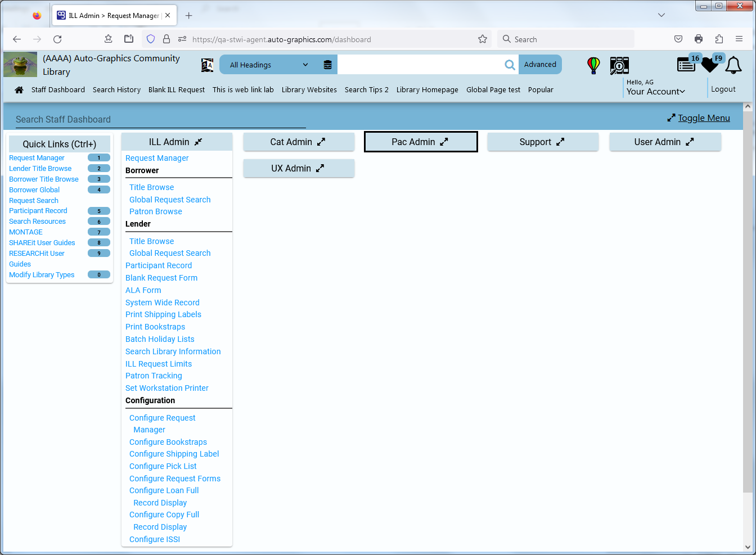Open Configure Pick List link

(x=163, y=466)
